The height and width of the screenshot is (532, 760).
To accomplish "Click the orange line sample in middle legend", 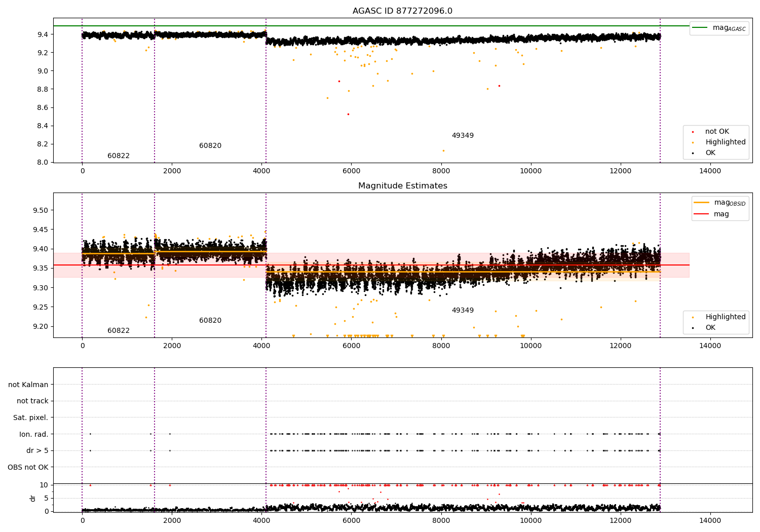I will click(702, 203).
